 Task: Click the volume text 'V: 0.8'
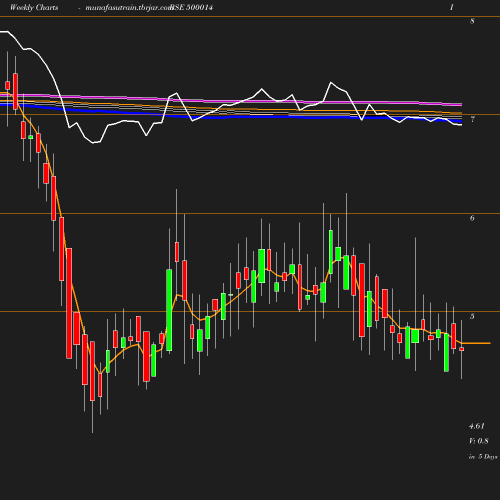[x=479, y=441]
